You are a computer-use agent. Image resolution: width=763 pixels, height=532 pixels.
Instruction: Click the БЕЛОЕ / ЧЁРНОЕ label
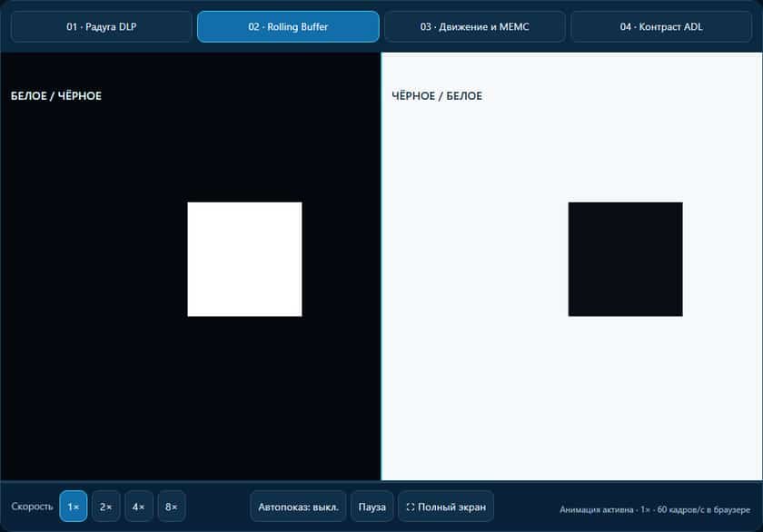tap(56, 96)
